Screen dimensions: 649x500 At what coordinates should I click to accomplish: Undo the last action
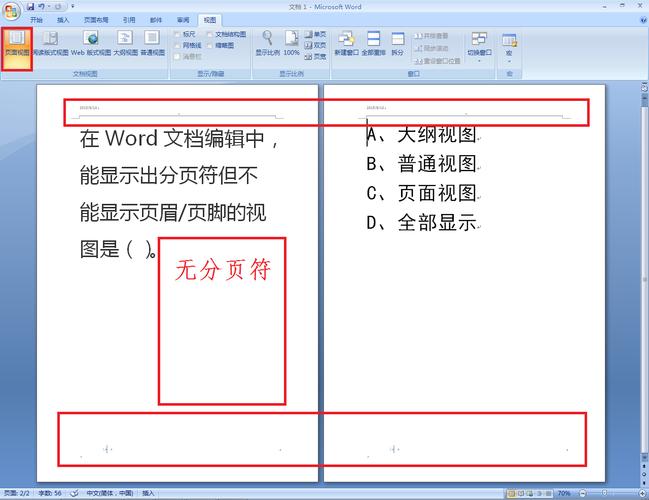click(42, 7)
